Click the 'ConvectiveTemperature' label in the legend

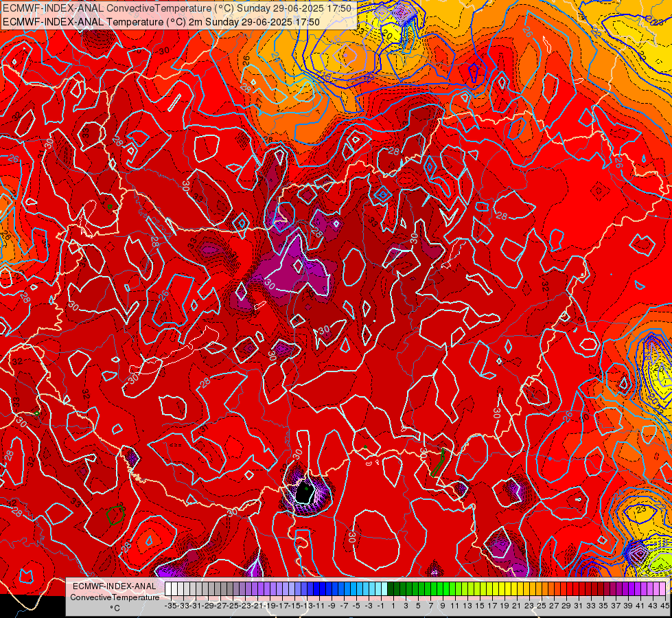[x=115, y=597]
